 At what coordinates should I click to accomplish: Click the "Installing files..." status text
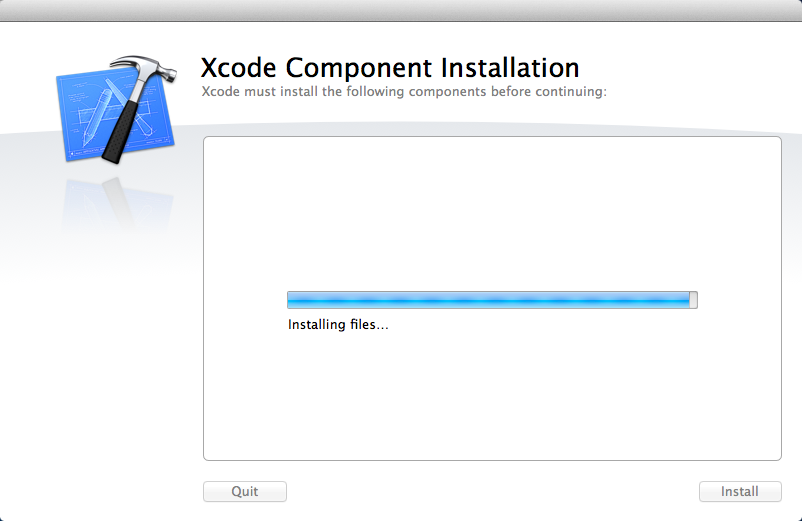point(338,325)
